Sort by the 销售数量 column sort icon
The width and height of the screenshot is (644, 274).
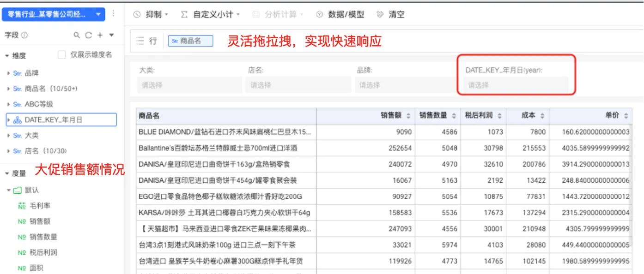pos(454,116)
